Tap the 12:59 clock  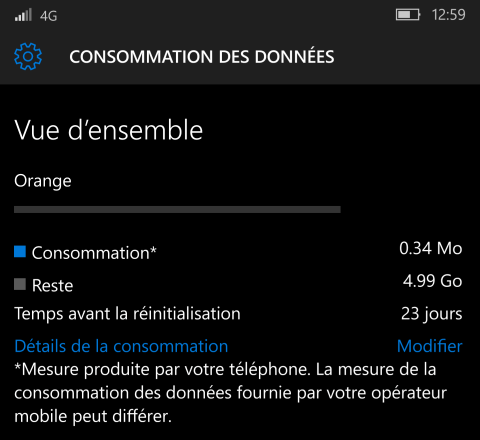coord(448,15)
